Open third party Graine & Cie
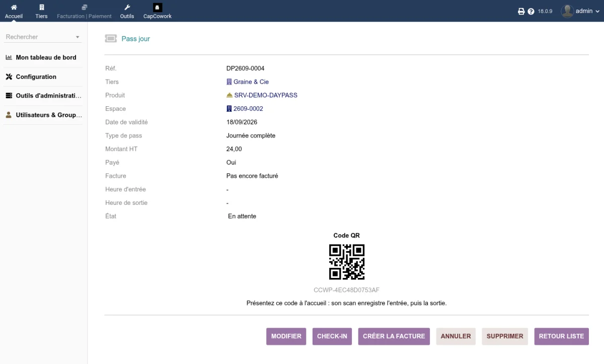The width and height of the screenshot is (604, 364). [251, 82]
